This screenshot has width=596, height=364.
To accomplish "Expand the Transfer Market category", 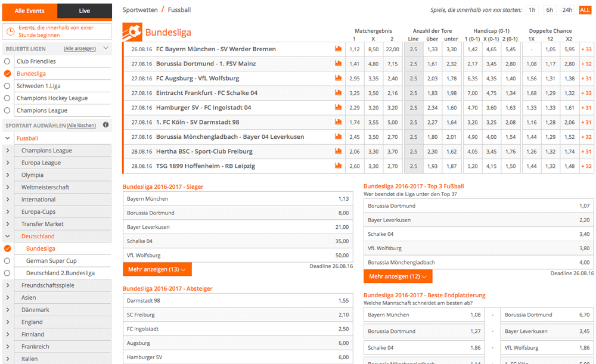I will [8, 224].
